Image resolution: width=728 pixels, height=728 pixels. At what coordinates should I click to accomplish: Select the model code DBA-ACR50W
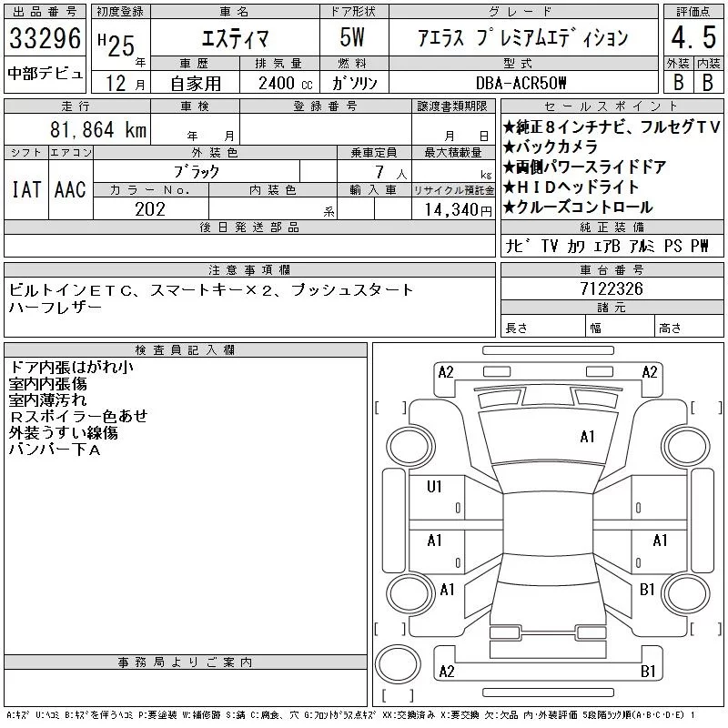[x=521, y=83]
